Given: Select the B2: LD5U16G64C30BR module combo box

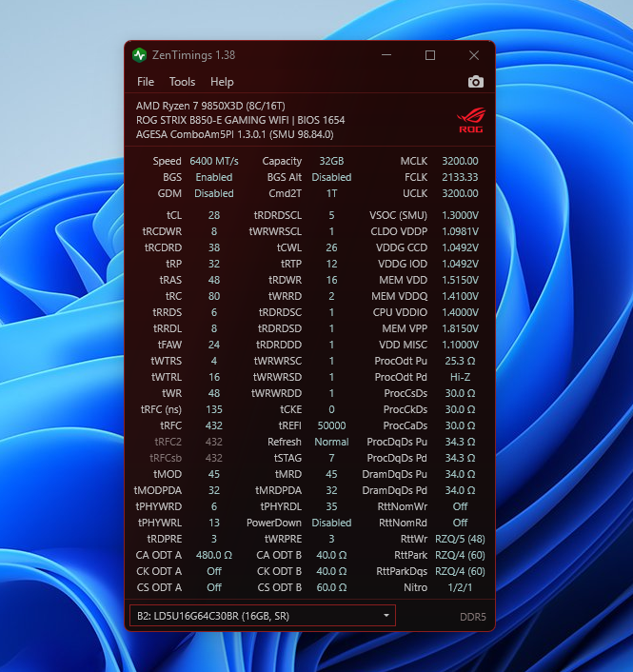Looking at the screenshot, I should tap(263, 616).
